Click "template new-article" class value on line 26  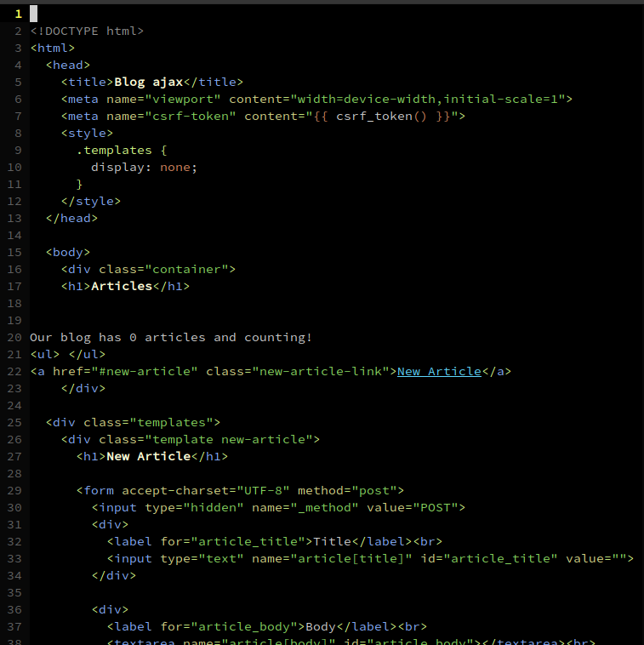(x=229, y=440)
